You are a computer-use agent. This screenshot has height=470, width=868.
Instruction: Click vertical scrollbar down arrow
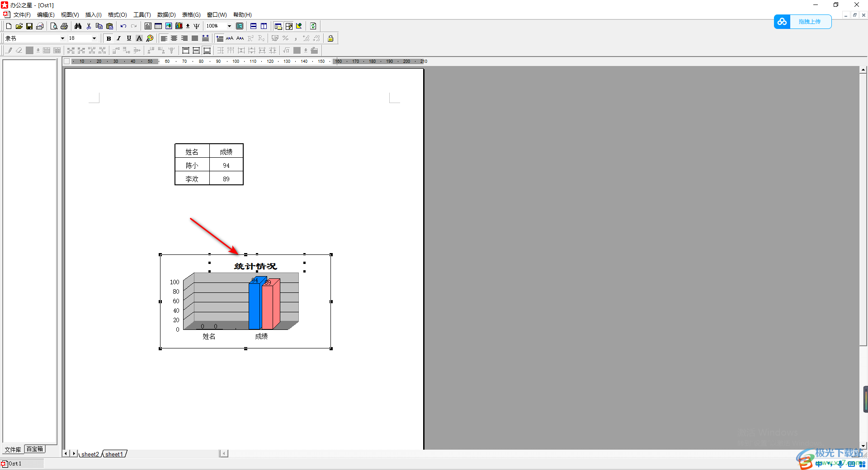(x=863, y=446)
